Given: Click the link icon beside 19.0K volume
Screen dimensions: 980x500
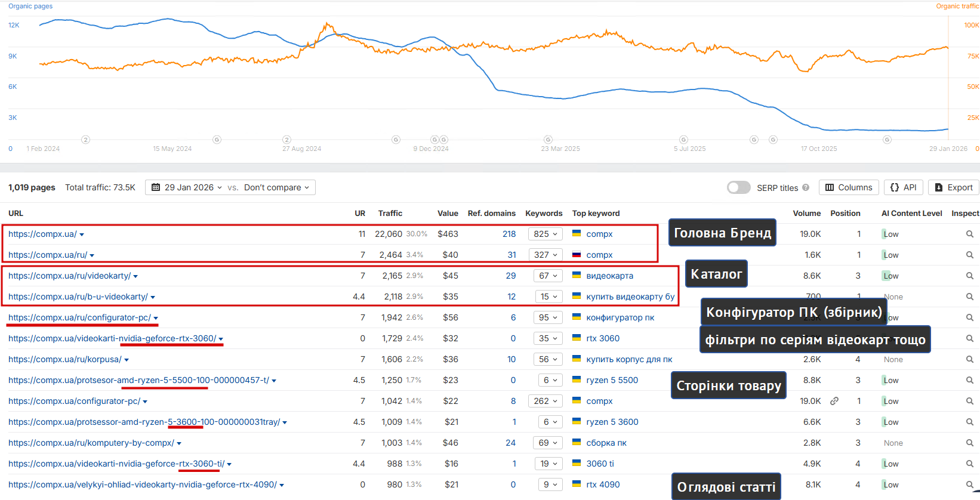Looking at the screenshot, I should 834,401.
